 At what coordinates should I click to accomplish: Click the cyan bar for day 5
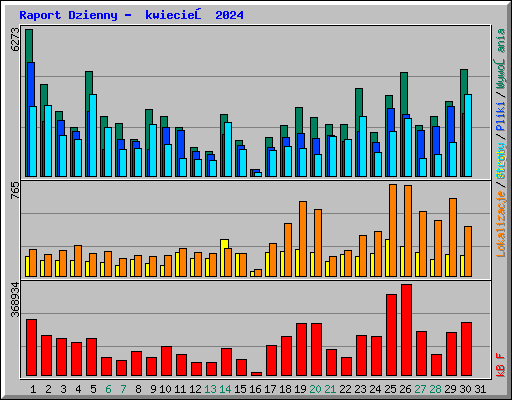(93, 135)
